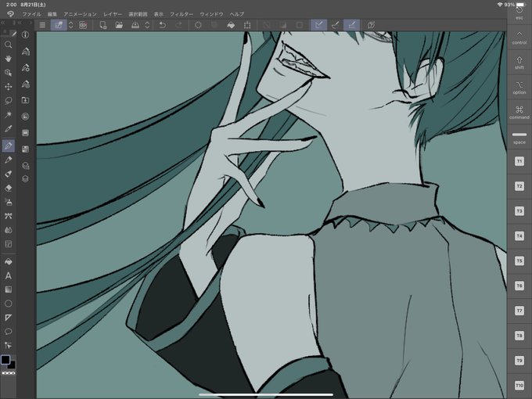Open the information palette icon
This screenshot has width=532, height=399.
[x=26, y=34]
